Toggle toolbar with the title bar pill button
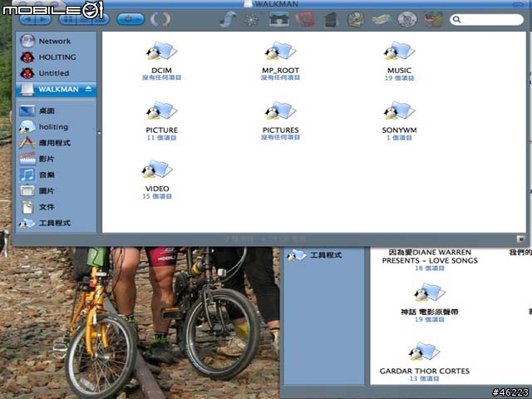The image size is (532, 399). click(x=519, y=4)
